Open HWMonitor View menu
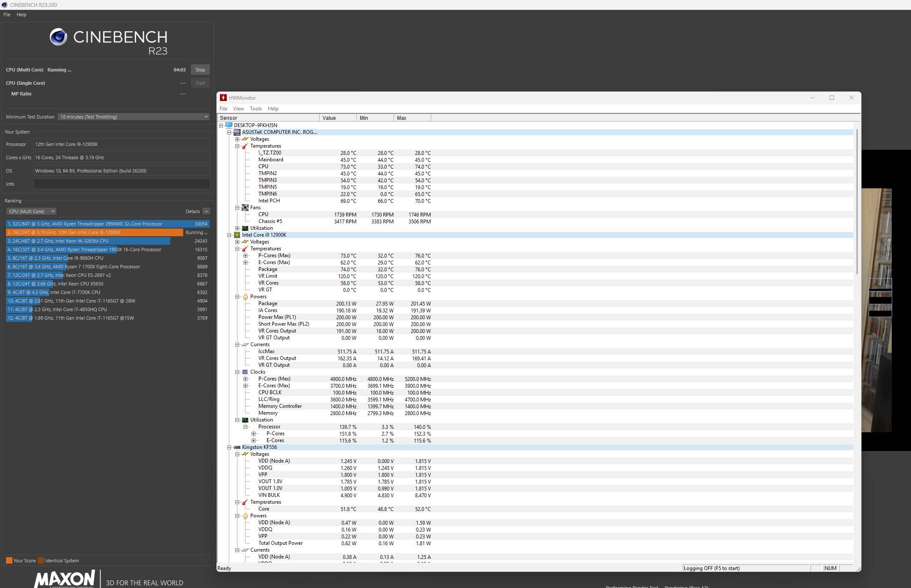The image size is (911, 588). (238, 109)
